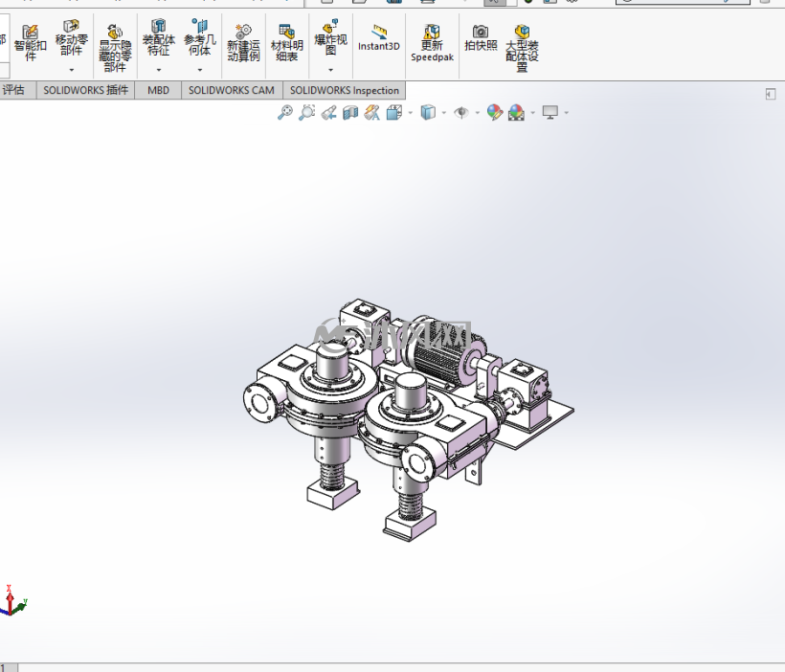Open the SOLIDWORKS Inspection tab
The image size is (785, 672).
345,91
